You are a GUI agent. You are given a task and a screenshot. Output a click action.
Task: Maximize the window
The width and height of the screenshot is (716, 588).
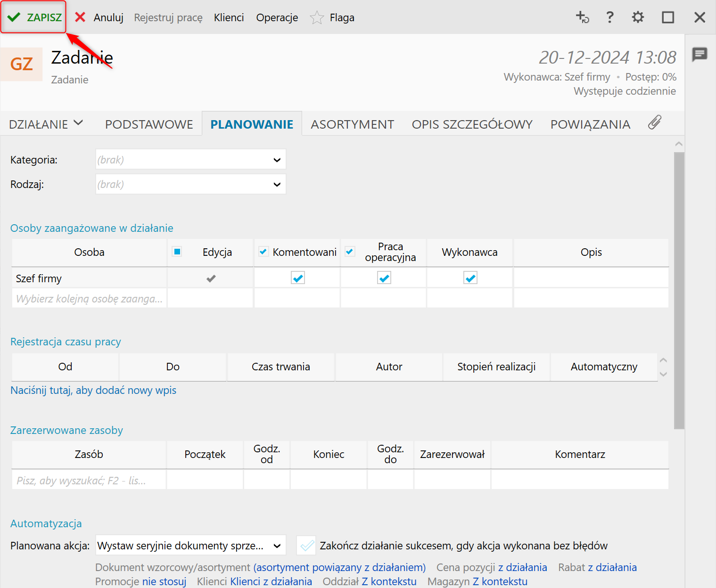tap(668, 17)
